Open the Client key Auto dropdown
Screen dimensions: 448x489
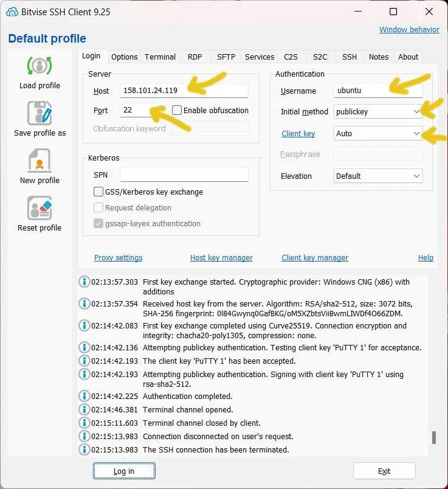pyautogui.click(x=378, y=133)
